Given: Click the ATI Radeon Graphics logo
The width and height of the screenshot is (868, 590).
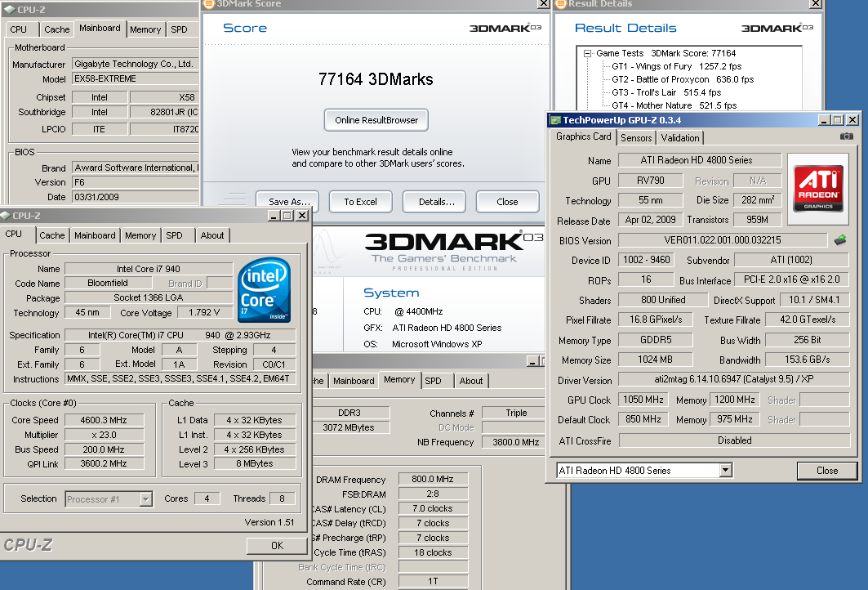Looking at the screenshot, I should click(818, 189).
